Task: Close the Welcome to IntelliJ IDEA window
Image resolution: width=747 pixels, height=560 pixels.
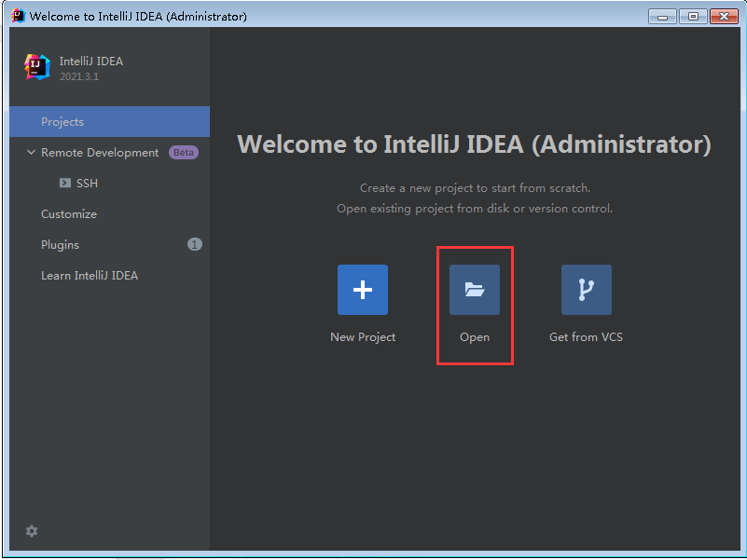Action: pos(724,16)
